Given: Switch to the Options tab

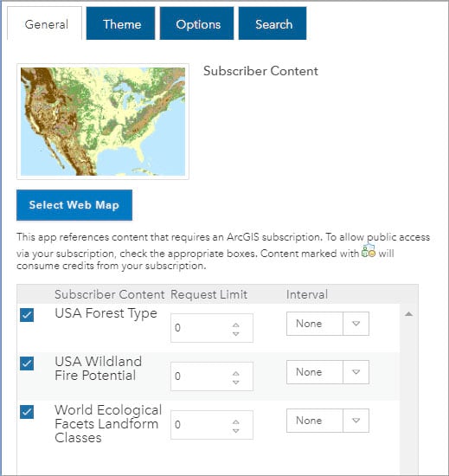Looking at the screenshot, I should (197, 23).
